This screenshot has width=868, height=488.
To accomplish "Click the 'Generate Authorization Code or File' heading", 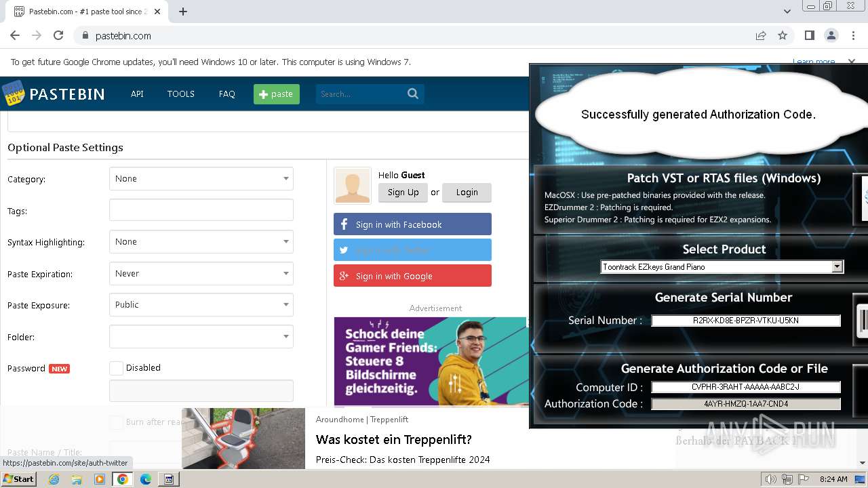I will 724,369.
